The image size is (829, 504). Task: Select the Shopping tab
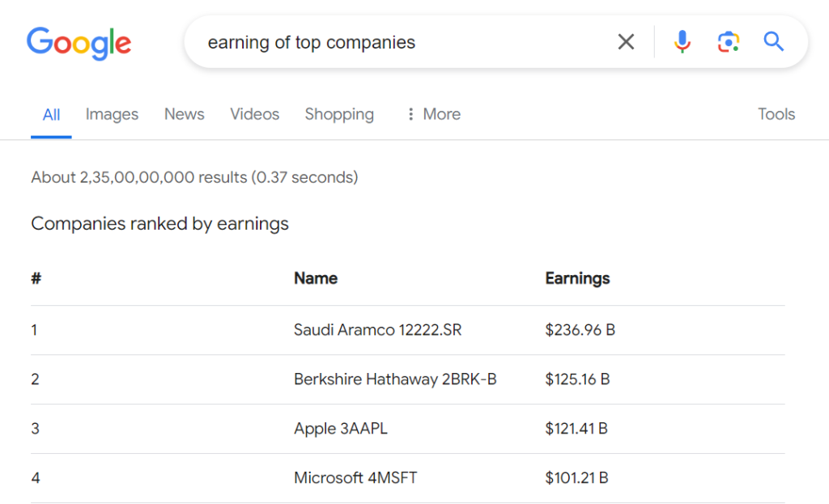pyautogui.click(x=339, y=114)
